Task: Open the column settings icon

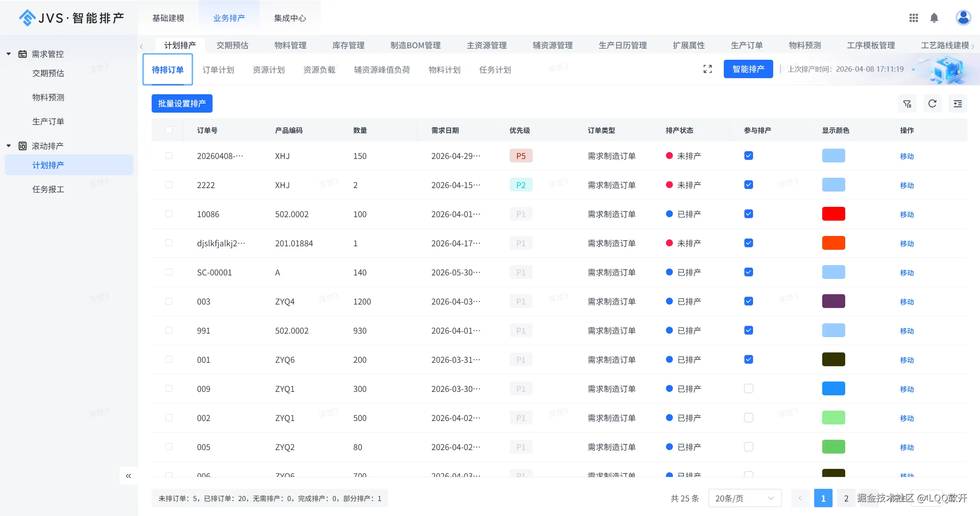Action: coord(957,104)
